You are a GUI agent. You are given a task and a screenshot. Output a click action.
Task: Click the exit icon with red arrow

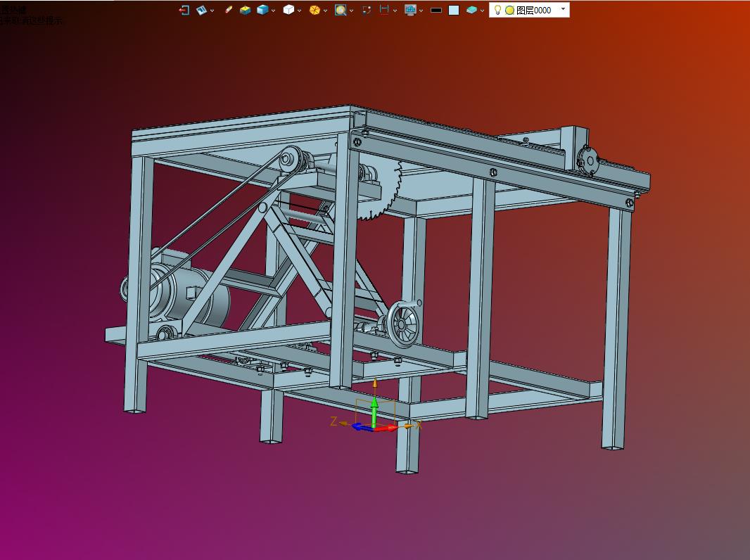coord(184,10)
